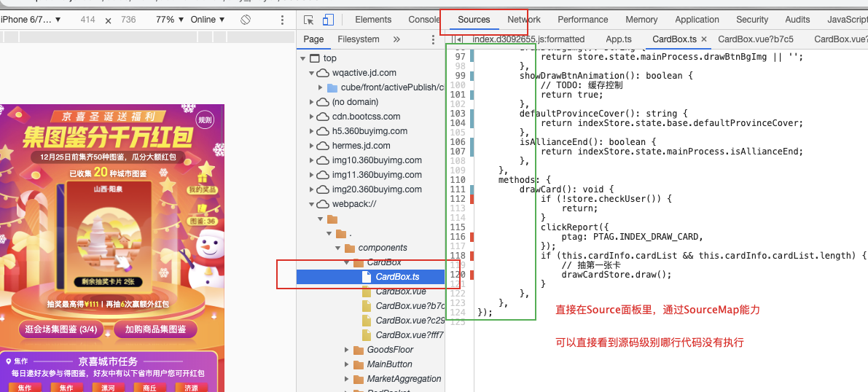Activate the inspect element picker icon
The width and height of the screenshot is (868, 392).
pyautogui.click(x=309, y=20)
